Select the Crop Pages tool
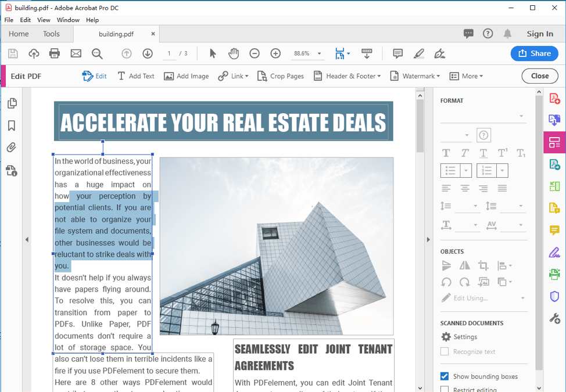 point(280,76)
